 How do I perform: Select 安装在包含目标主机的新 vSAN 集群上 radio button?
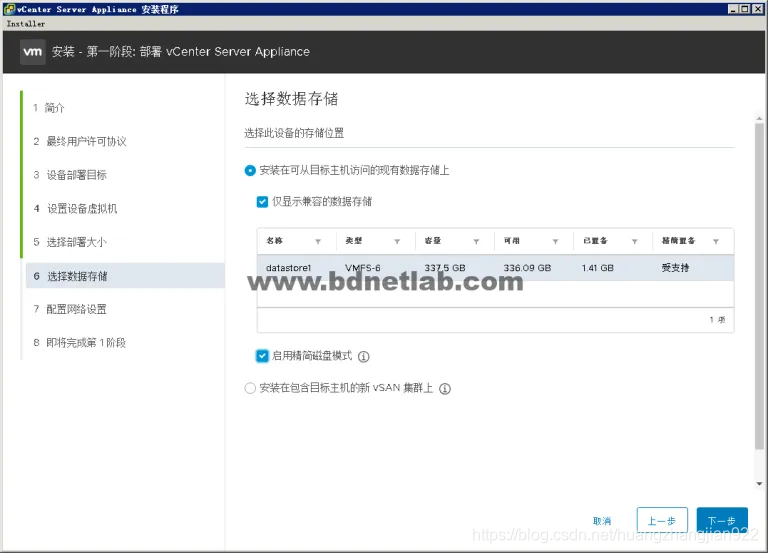click(250, 388)
